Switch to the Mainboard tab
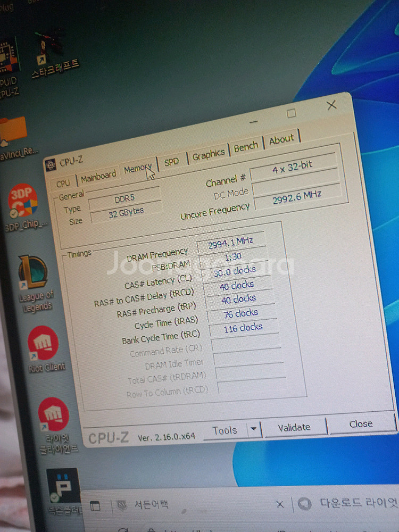This screenshot has width=399, height=532. (98, 176)
